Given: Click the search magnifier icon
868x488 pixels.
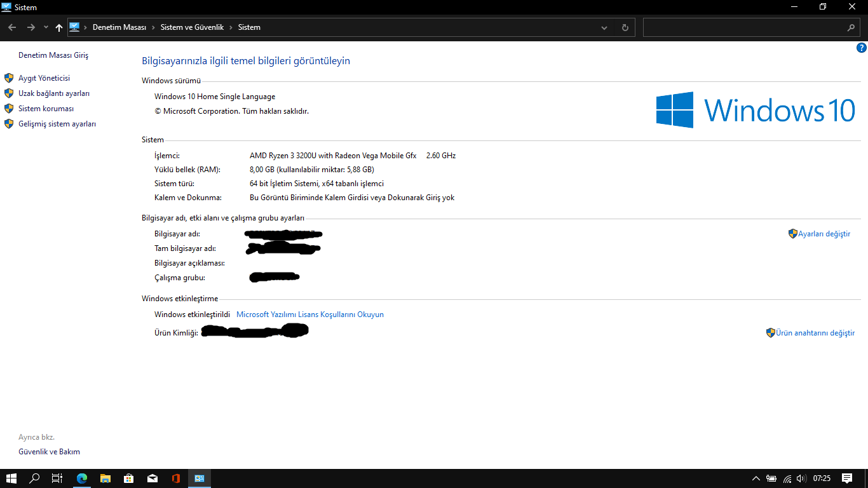Looking at the screenshot, I should click(851, 27).
